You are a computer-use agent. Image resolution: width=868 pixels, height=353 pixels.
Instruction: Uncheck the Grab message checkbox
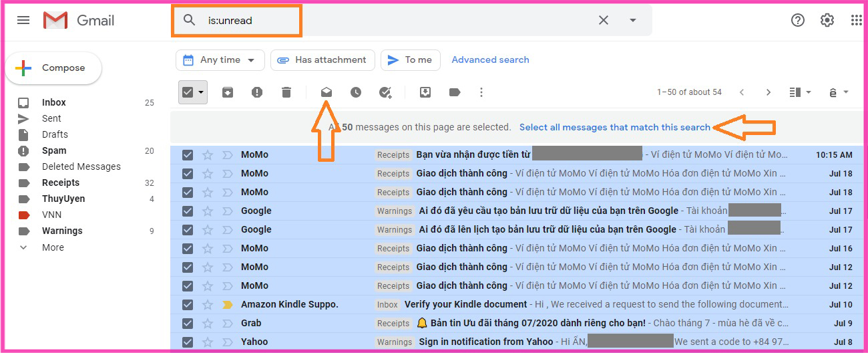click(x=188, y=323)
